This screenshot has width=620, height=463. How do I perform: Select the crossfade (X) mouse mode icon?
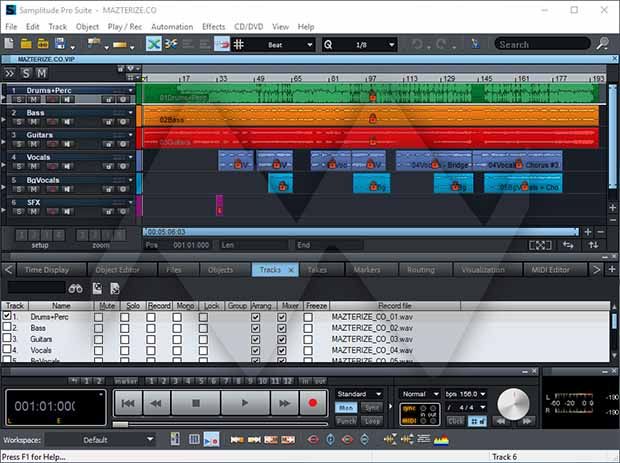pos(153,44)
